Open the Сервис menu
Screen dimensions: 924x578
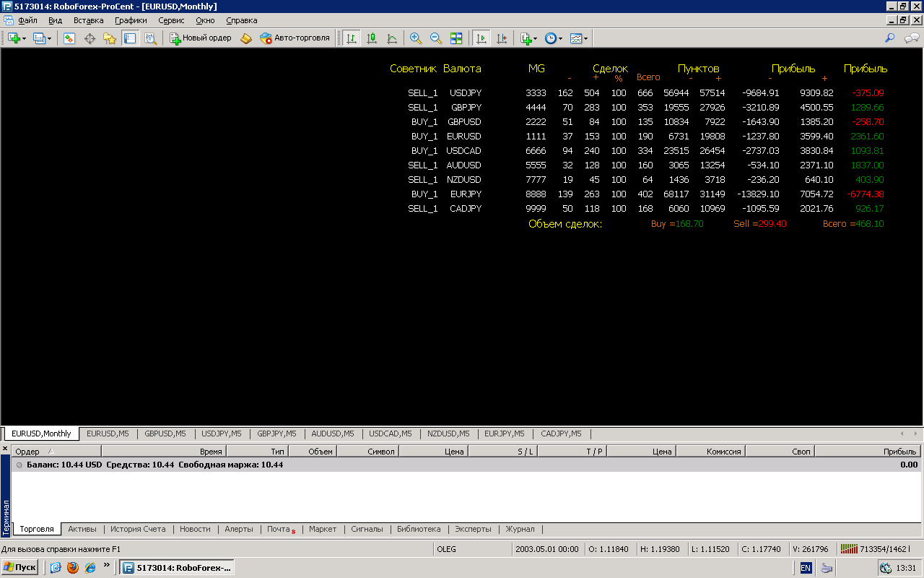171,20
